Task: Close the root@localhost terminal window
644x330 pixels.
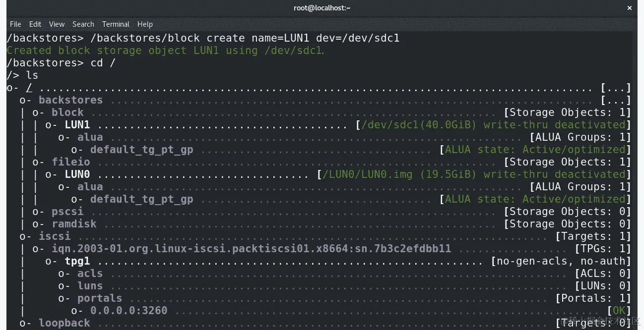Action: coord(630,8)
